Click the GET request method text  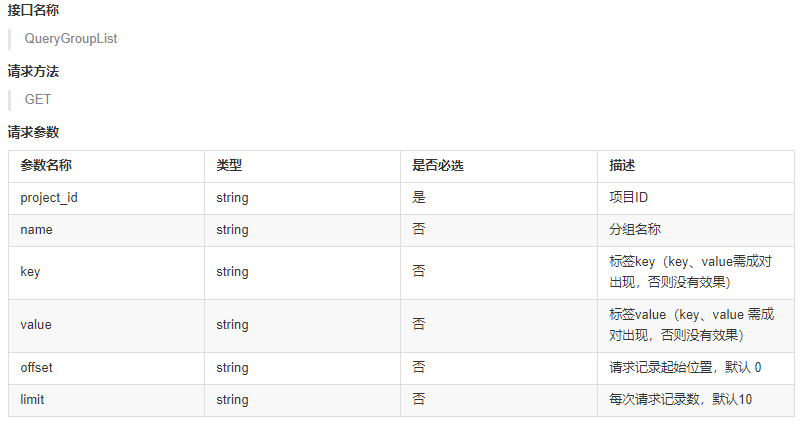coord(38,99)
